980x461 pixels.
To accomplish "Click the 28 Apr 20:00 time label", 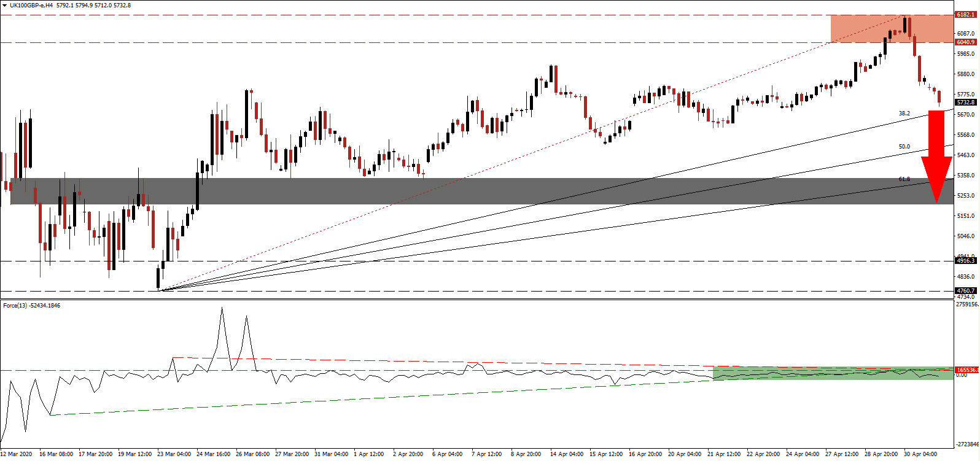I will click(881, 454).
